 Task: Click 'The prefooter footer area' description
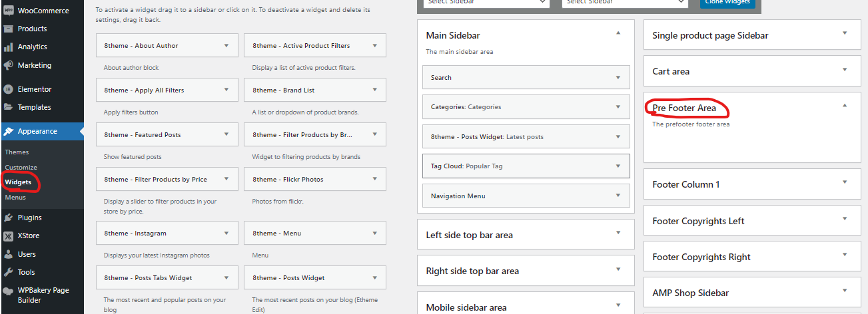(691, 124)
